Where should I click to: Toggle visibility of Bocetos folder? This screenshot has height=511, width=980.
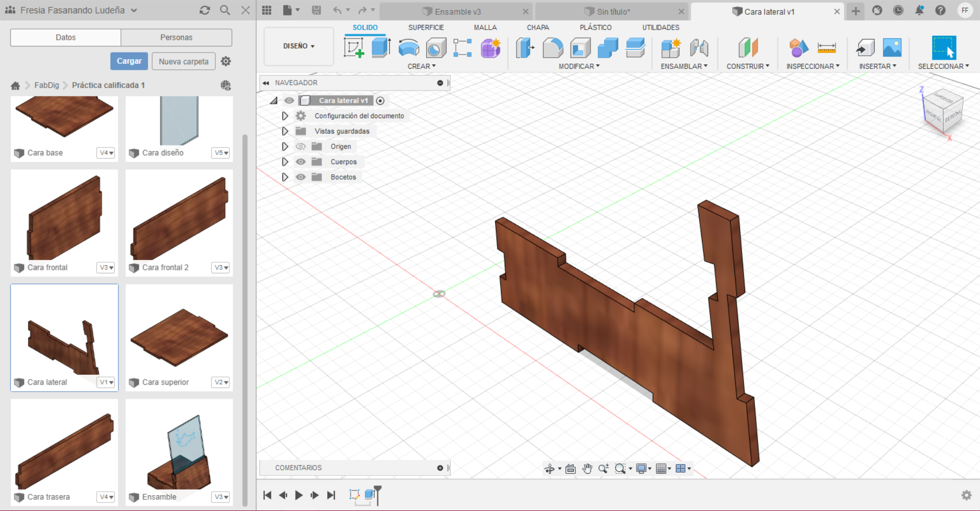[301, 177]
